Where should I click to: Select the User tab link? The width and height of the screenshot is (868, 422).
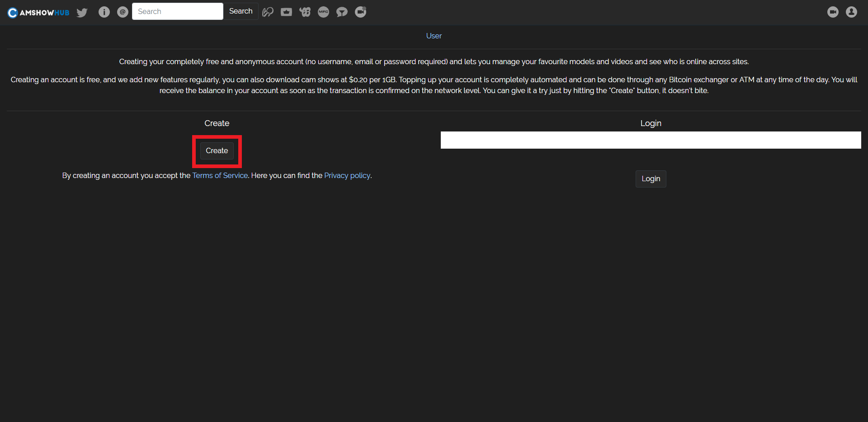coord(434,36)
